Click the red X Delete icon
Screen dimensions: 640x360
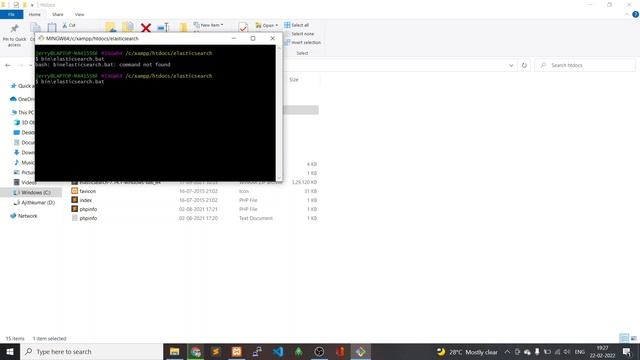(x=146, y=28)
